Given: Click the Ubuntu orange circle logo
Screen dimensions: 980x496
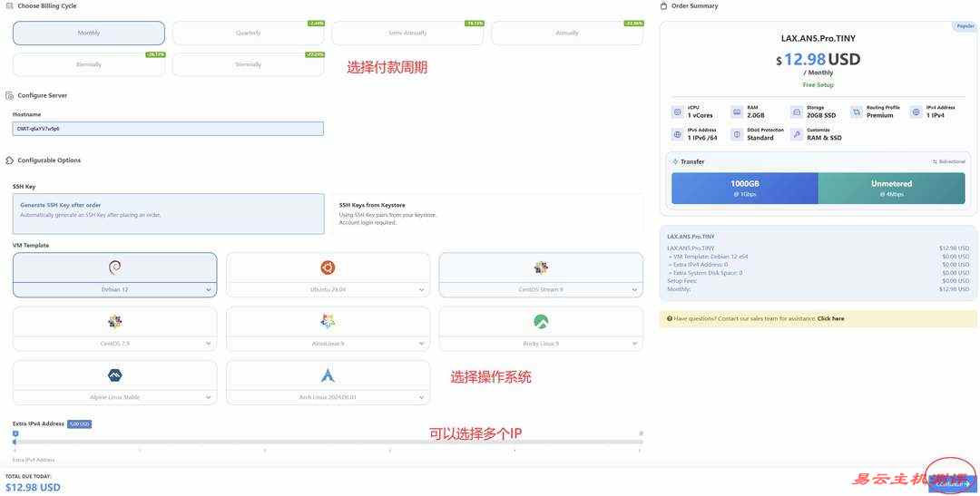Looking at the screenshot, I should click(x=328, y=267).
